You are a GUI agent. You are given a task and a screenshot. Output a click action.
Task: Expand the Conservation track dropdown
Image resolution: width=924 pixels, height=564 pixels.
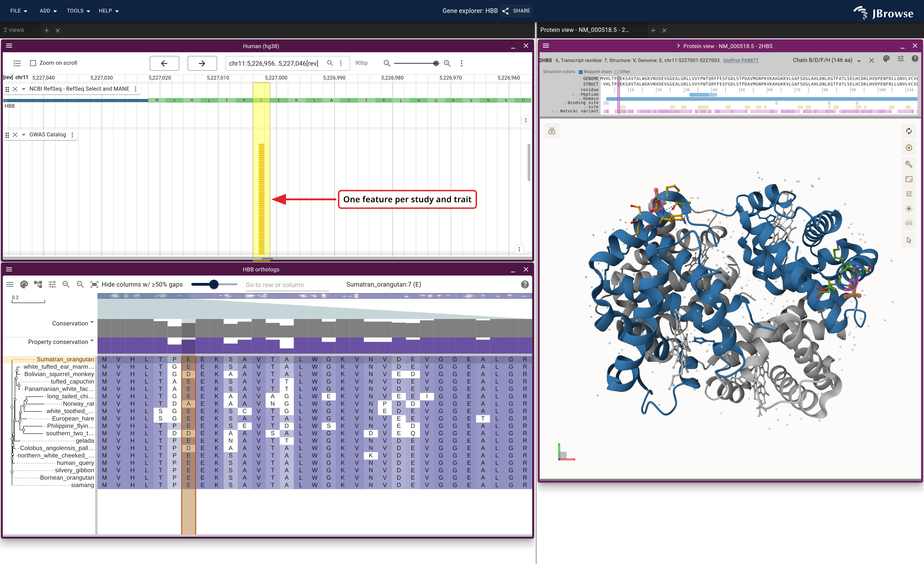(x=92, y=322)
